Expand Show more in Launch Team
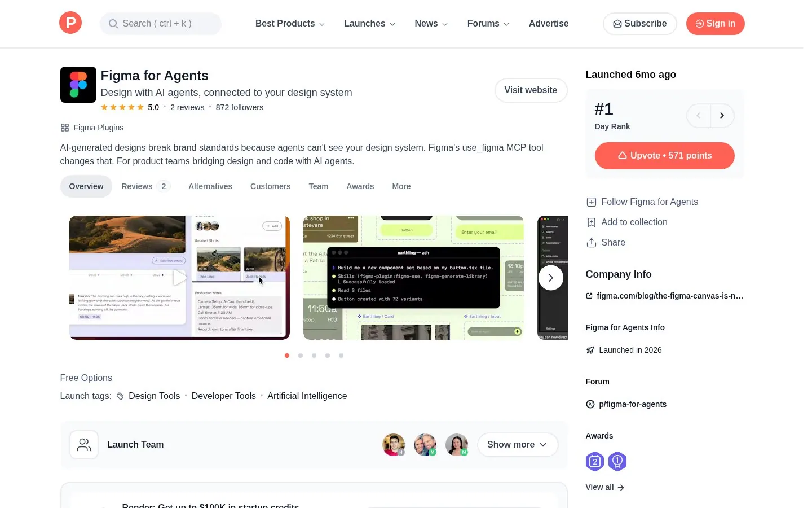 click(518, 445)
